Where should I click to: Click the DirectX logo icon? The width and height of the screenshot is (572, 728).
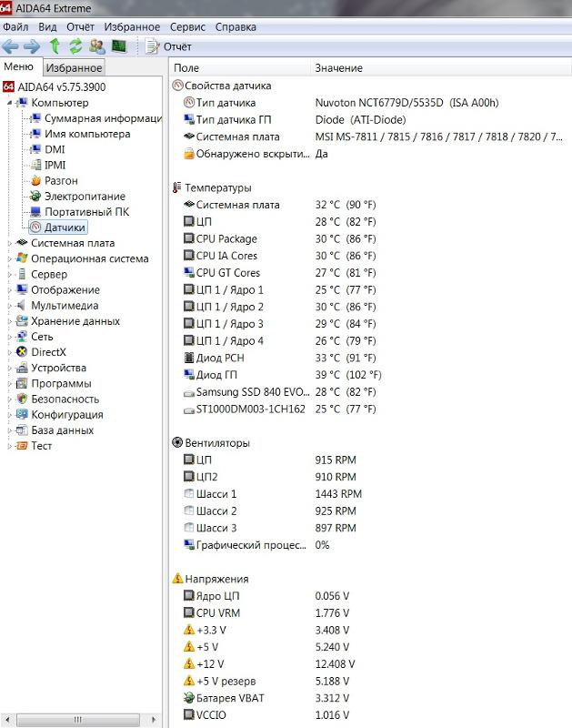pos(22,352)
